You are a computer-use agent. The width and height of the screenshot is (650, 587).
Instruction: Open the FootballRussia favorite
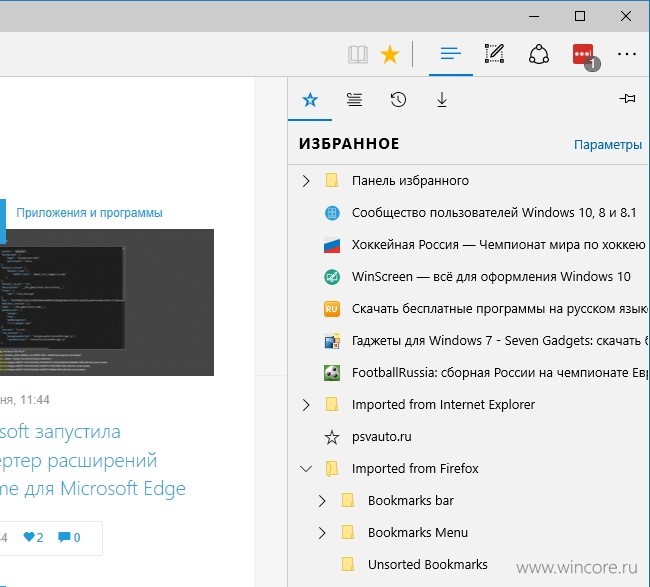pyautogui.click(x=500, y=373)
